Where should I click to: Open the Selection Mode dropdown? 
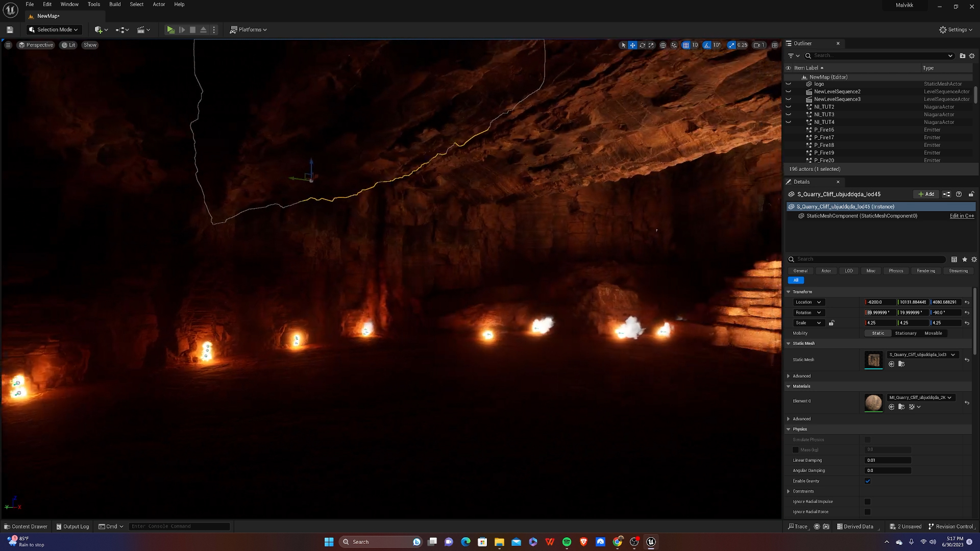(54, 30)
